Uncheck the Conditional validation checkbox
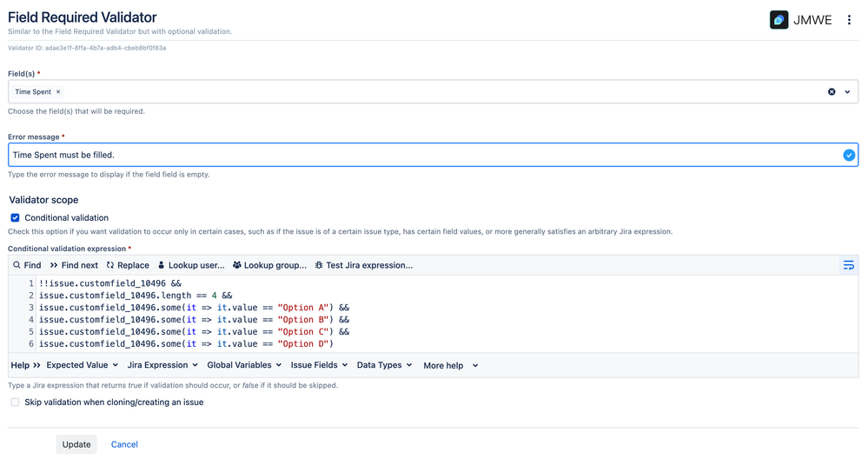Viewport: 868px width, 459px height. (x=15, y=217)
